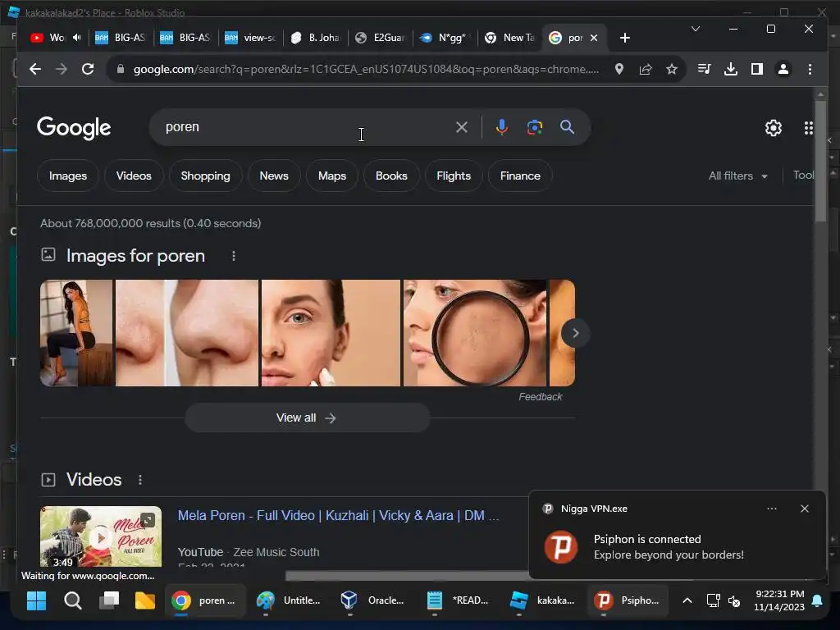840x630 pixels.
Task: Switch to the B. Joha tab
Action: point(316,38)
